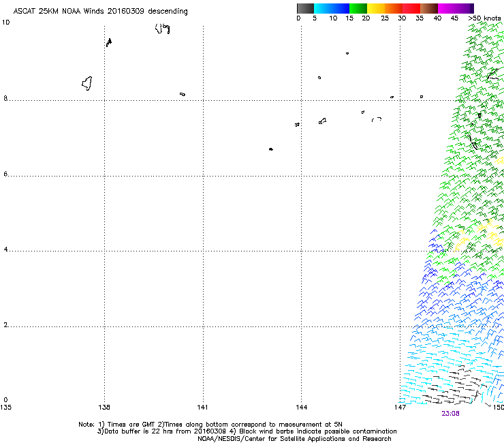
Task: Click the yellow 20-25 knots color segment
Action: (x=376, y=8)
